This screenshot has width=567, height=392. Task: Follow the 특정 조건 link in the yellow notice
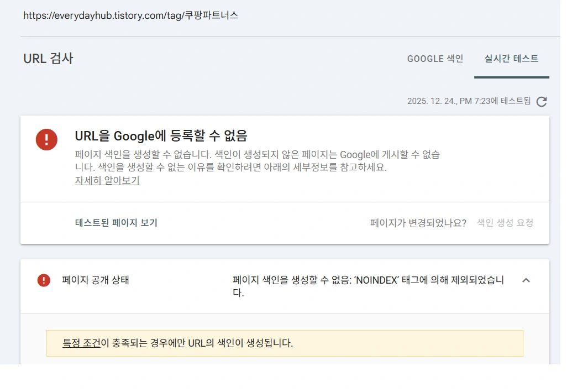(81, 343)
